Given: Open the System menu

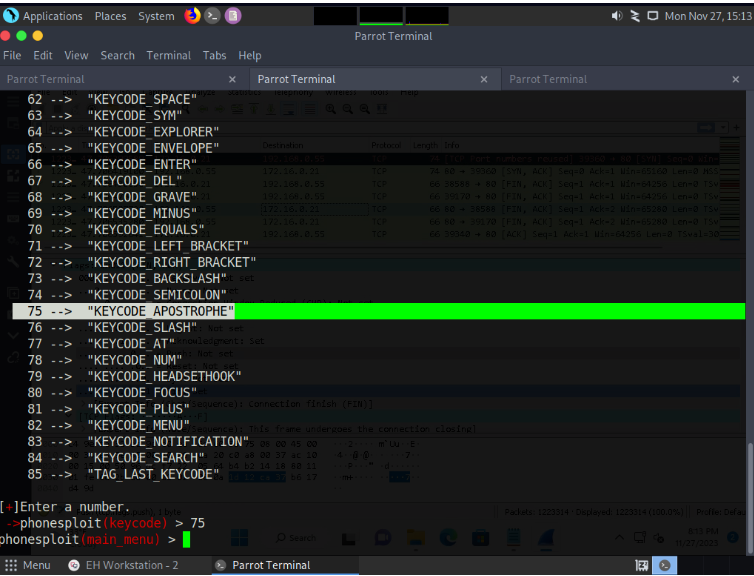Looking at the screenshot, I should [x=156, y=16].
